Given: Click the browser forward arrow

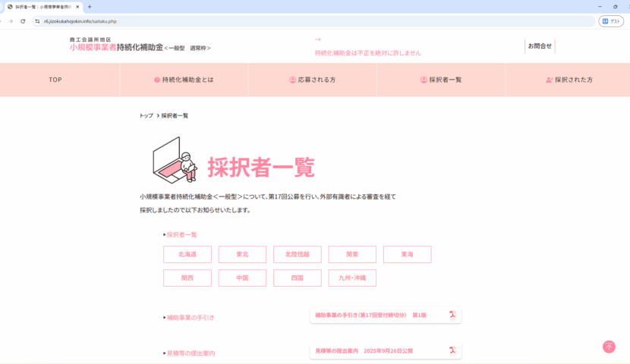Looking at the screenshot, I should pos(10,21).
